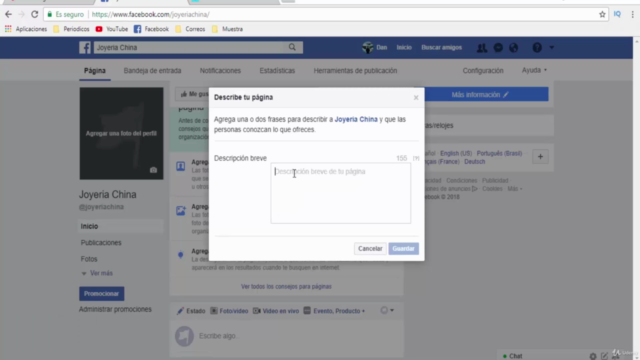
Task: Go to Inicio in top bar
Action: [404, 47]
